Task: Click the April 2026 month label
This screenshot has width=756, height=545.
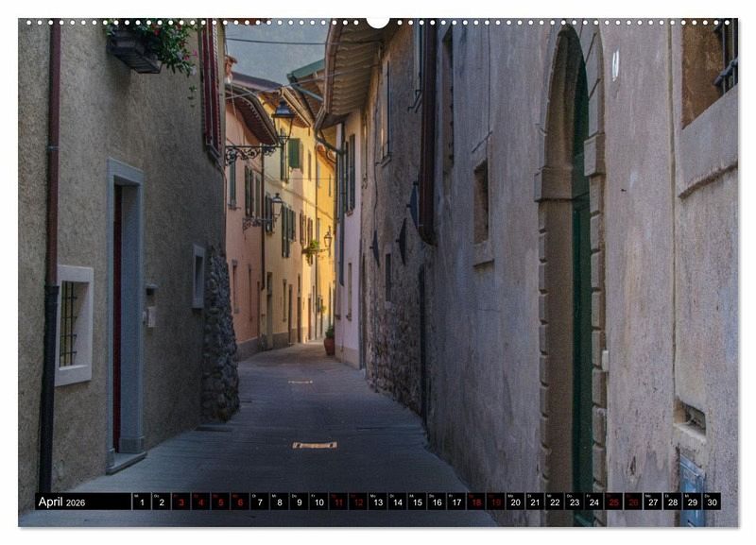Action: coord(62,502)
